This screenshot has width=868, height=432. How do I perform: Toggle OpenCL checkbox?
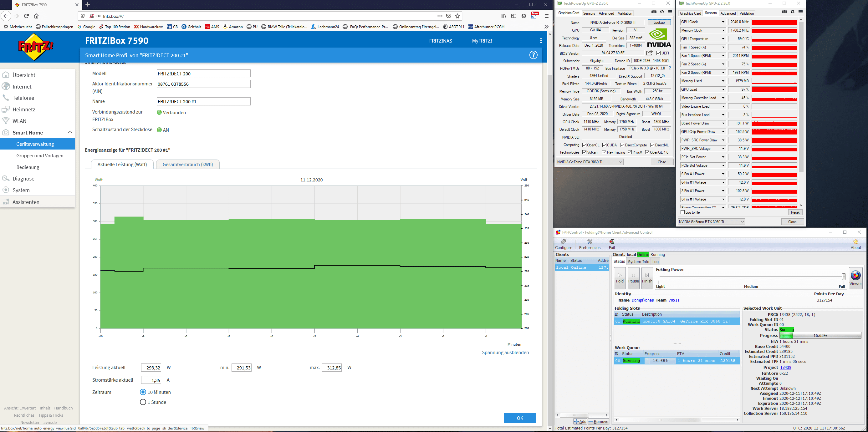click(x=584, y=145)
